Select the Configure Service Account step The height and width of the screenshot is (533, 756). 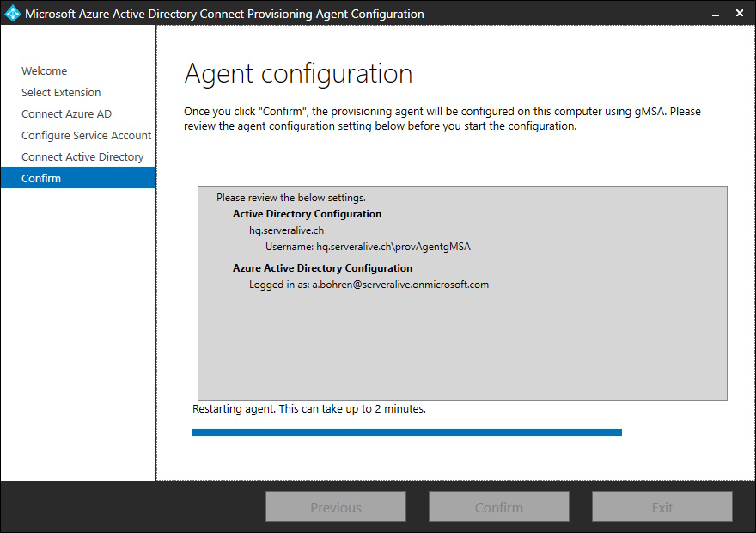coord(86,136)
